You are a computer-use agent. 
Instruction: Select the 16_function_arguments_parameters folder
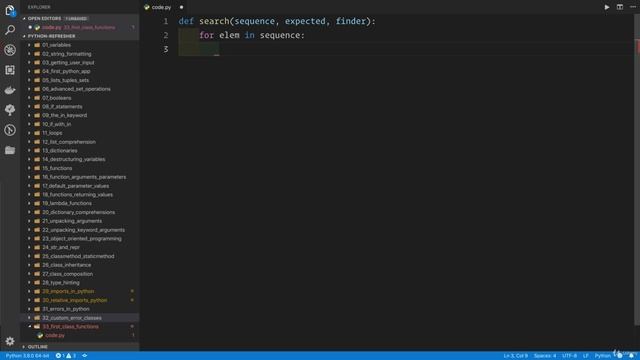coord(80,177)
